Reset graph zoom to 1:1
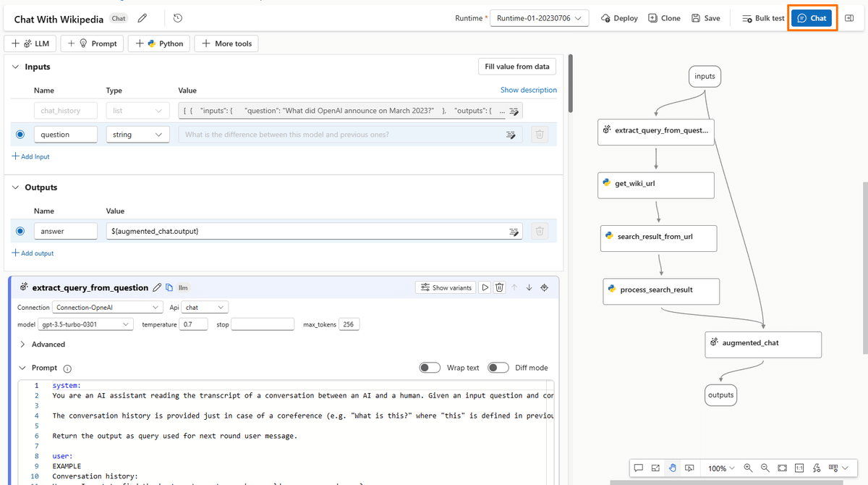Screen dimensions: 868x485 point(799,468)
